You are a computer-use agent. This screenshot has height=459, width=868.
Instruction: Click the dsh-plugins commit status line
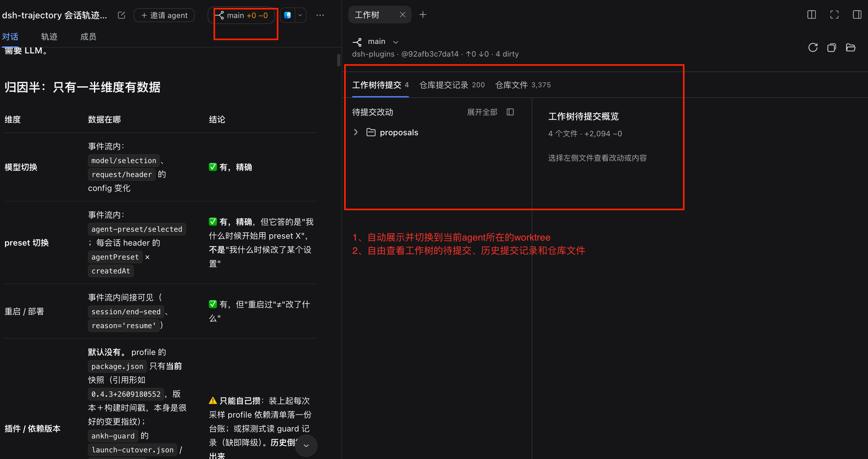(435, 54)
